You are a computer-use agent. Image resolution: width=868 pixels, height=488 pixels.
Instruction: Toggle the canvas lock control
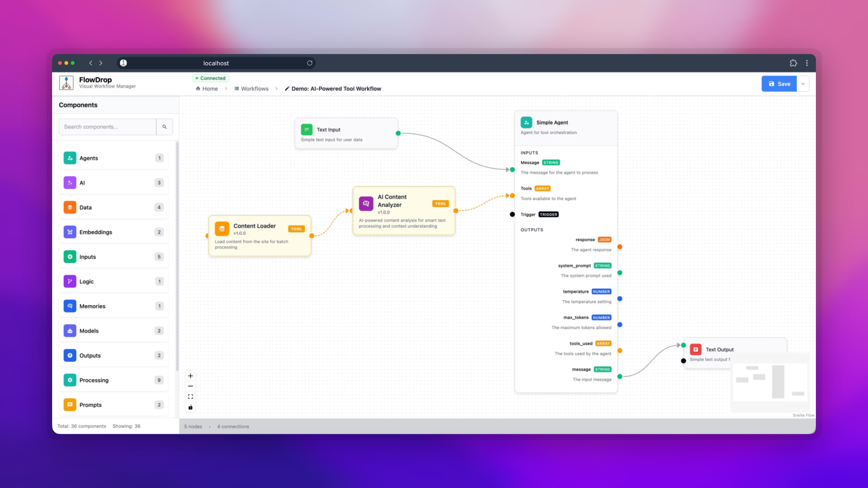coord(191,407)
